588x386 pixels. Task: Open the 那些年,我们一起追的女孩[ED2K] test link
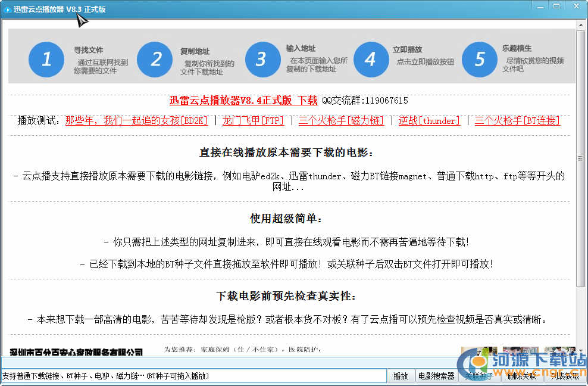pyautogui.click(x=136, y=120)
